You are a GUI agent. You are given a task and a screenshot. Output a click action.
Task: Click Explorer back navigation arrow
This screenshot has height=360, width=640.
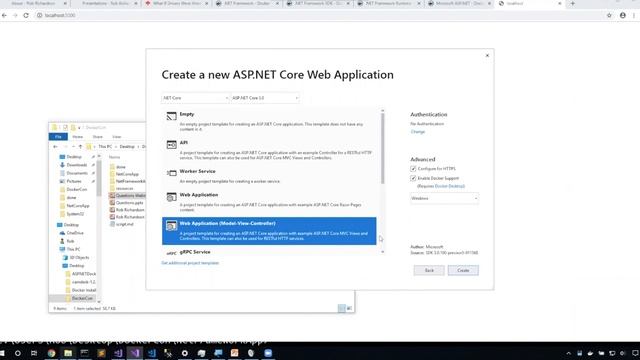pyautogui.click(x=56, y=147)
